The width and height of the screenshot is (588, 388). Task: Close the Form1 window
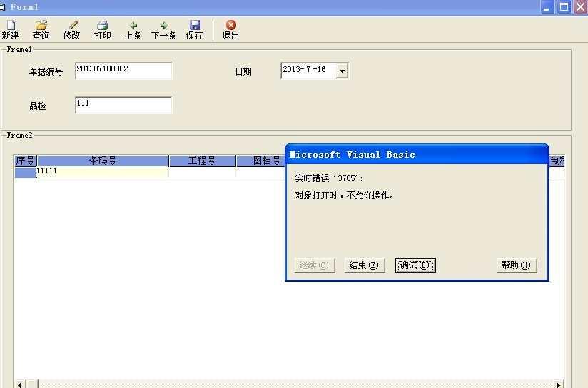(579, 6)
